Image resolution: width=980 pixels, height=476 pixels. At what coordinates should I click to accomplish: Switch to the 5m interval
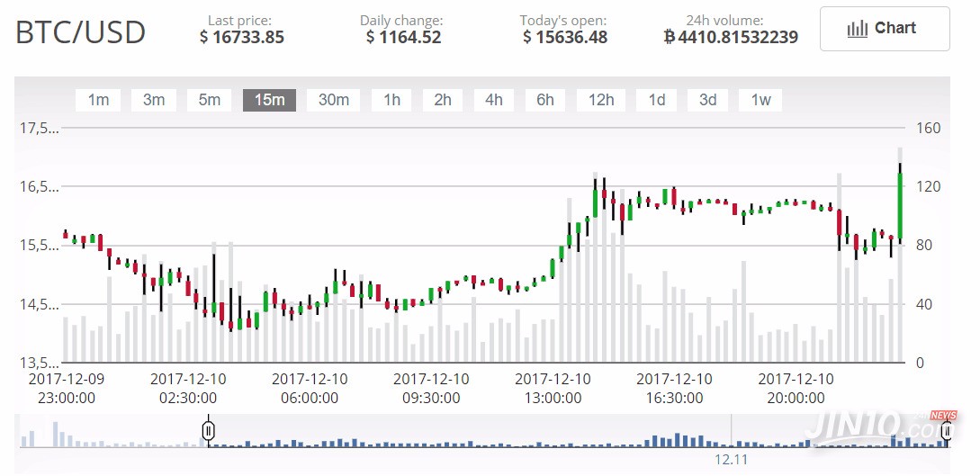(x=210, y=100)
